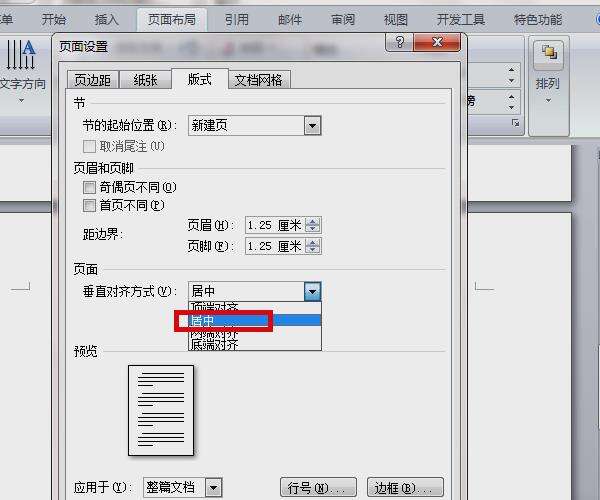Viewport: 600px width, 500px height.
Task: Open the 特色功能 ribbon tab
Action: 538,20
